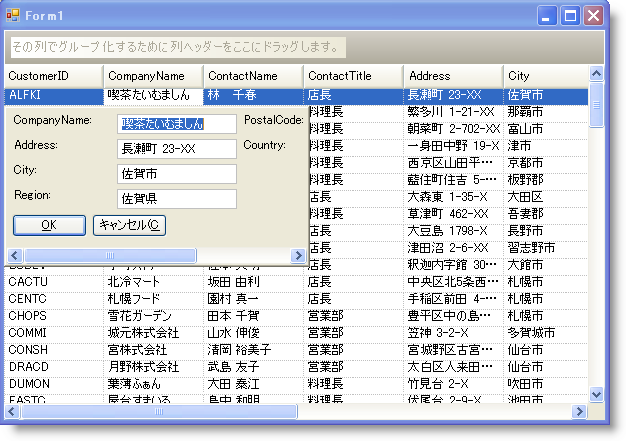Click into the Address field showing 長瀬町 23-XX

tap(176, 149)
